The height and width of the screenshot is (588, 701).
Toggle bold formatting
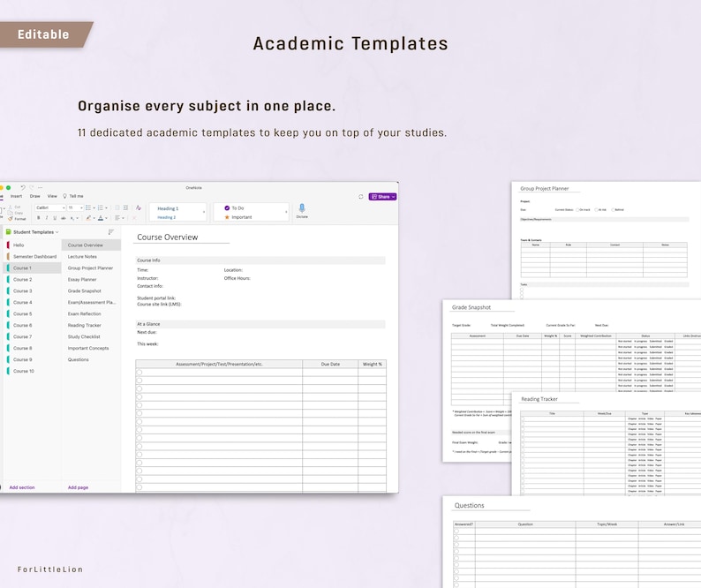(39, 218)
